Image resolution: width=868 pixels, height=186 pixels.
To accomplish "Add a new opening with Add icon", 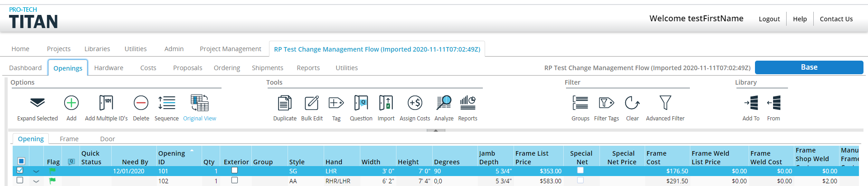I will 71,103.
